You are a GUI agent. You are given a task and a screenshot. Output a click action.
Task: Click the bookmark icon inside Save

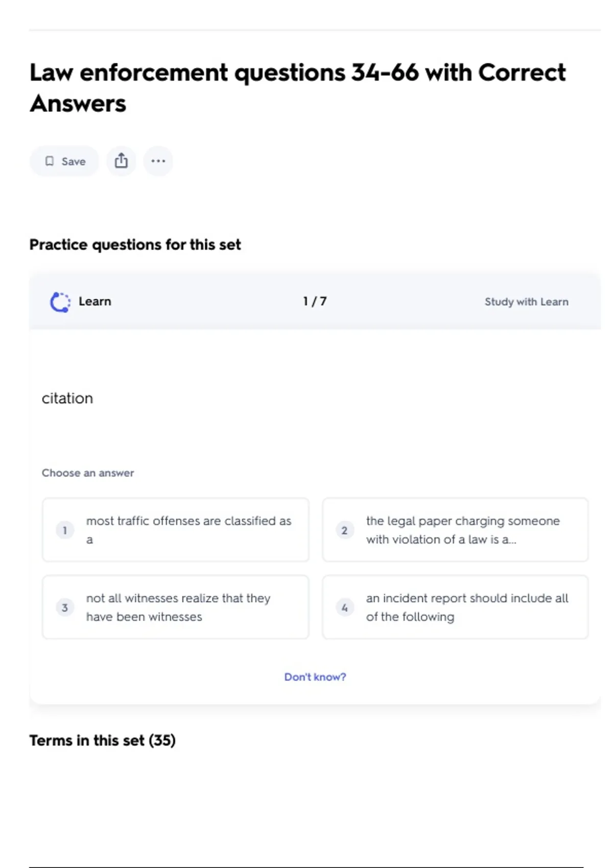tap(50, 161)
